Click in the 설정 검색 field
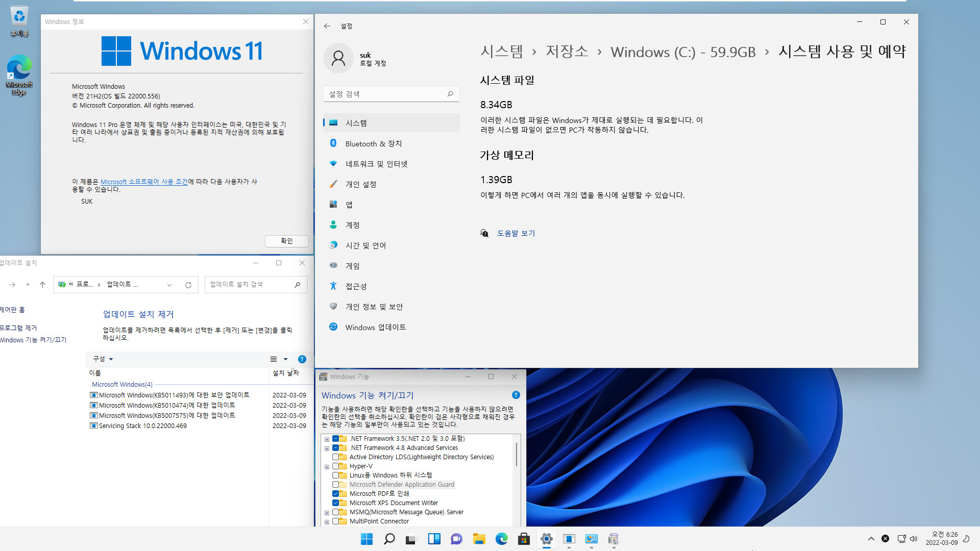The image size is (980, 551). 391,94
